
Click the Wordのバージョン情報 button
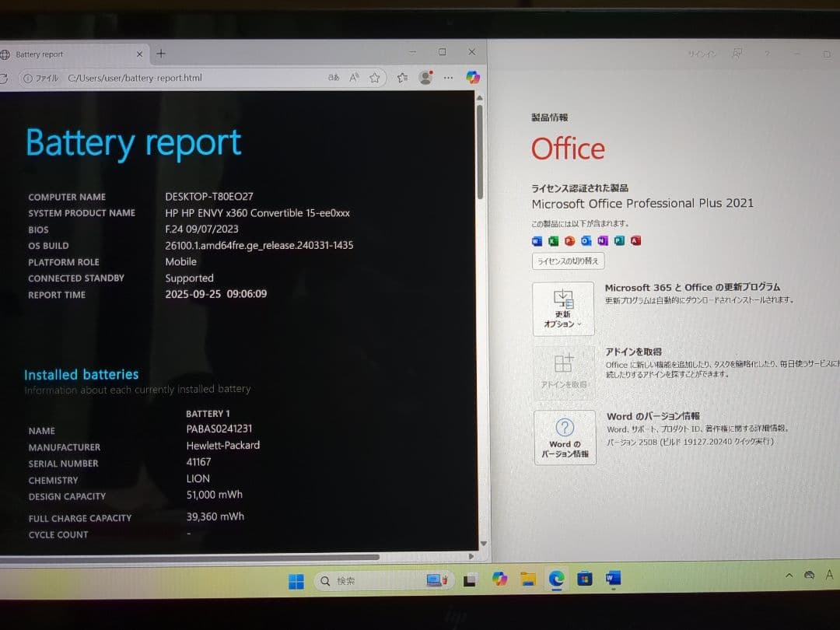565,437
